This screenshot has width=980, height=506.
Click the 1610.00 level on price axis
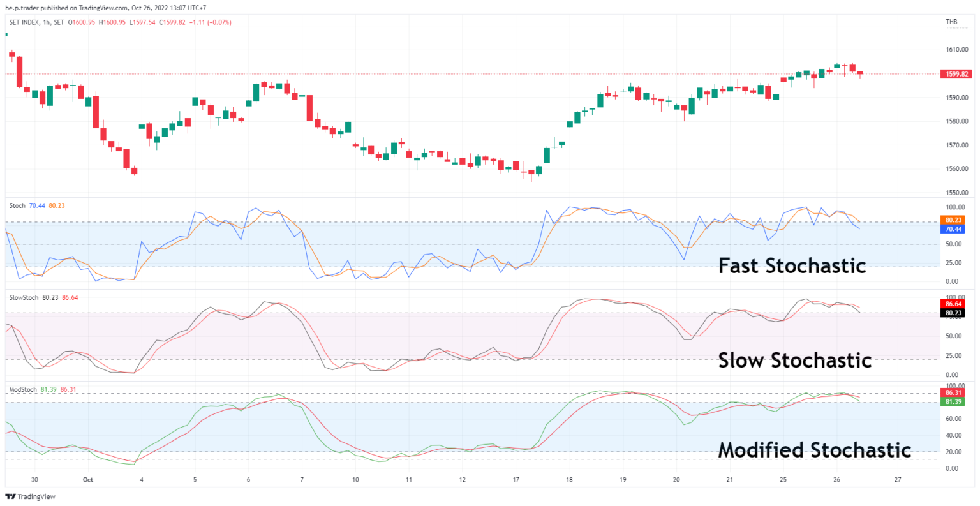[957, 50]
